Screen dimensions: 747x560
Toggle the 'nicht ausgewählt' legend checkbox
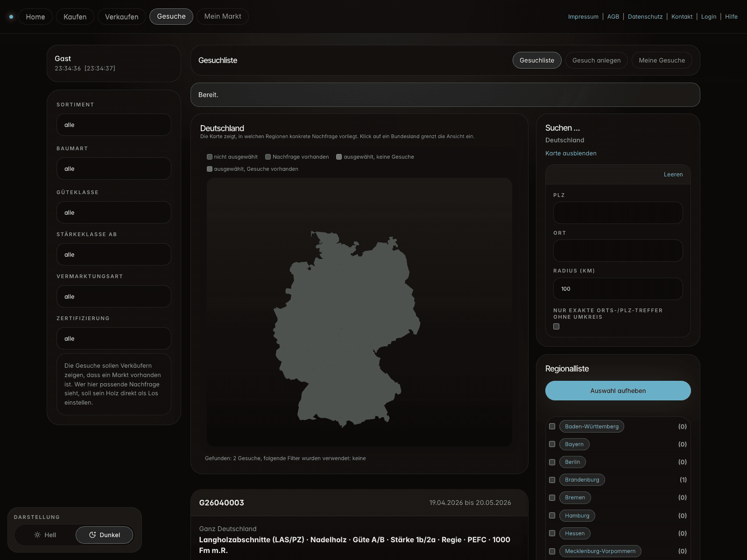click(210, 157)
